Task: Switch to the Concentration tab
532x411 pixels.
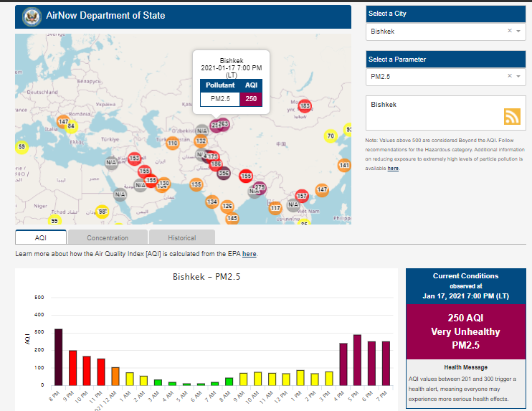Action: [x=108, y=237]
